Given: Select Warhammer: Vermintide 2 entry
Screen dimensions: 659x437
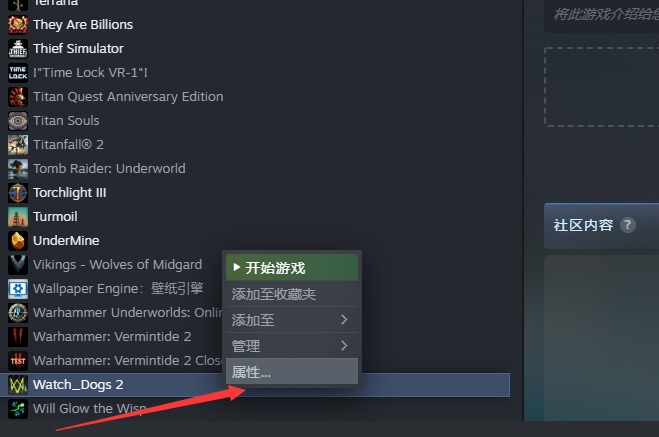Looking at the screenshot, I should 112,337.
